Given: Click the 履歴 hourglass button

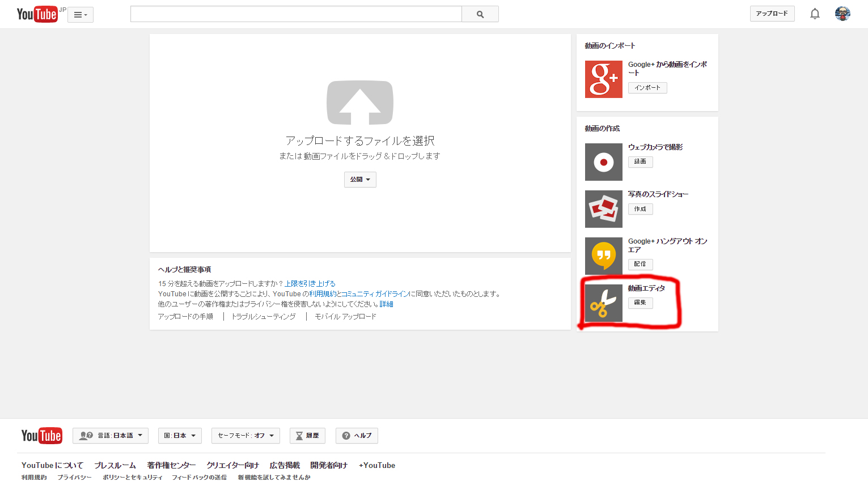Looking at the screenshot, I should [x=307, y=436].
